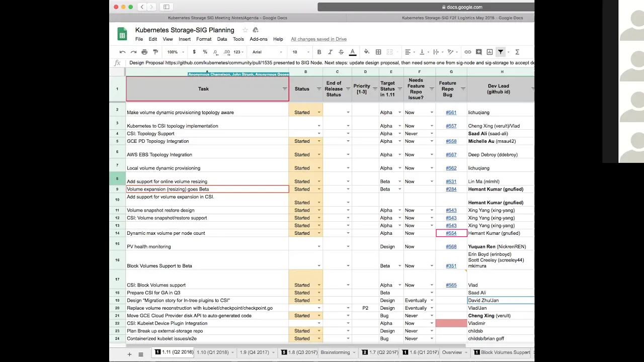This screenshot has width=644, height=362.
Task: Click the move-to-folder icon beside title
Action: coord(256,30)
